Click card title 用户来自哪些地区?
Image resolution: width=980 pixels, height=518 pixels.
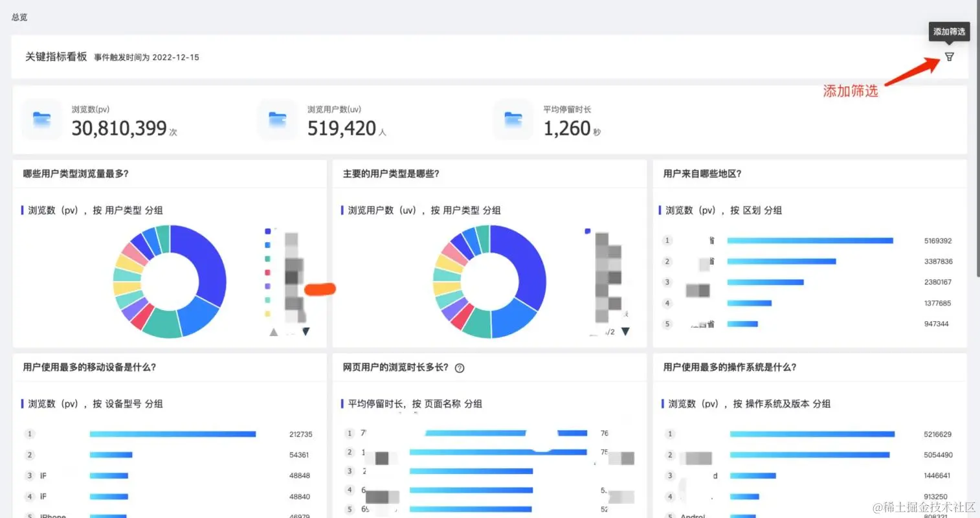[702, 174]
